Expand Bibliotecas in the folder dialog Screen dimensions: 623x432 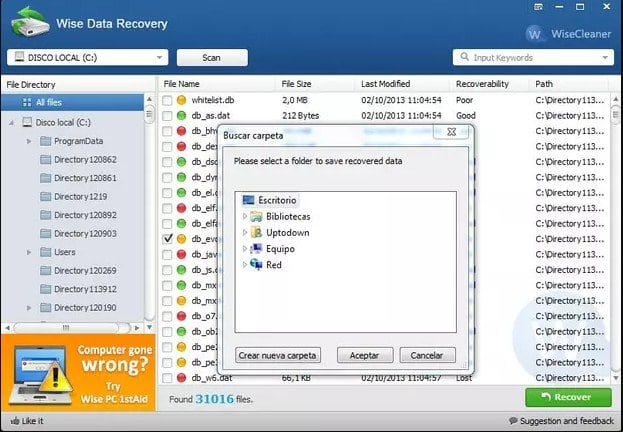coord(245,216)
